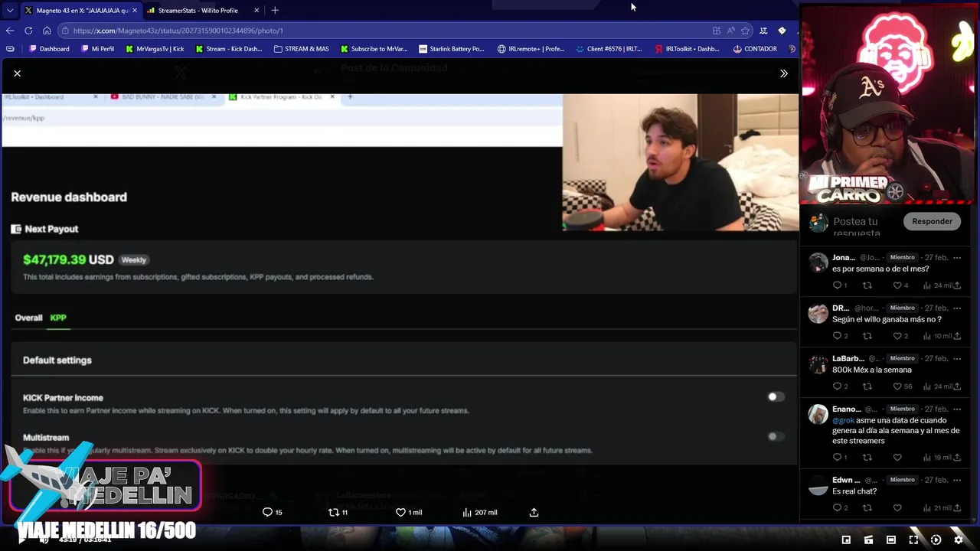The width and height of the screenshot is (980, 551).
Task: Open the Client #6576 | IRLT bookmark
Action: coord(608,49)
